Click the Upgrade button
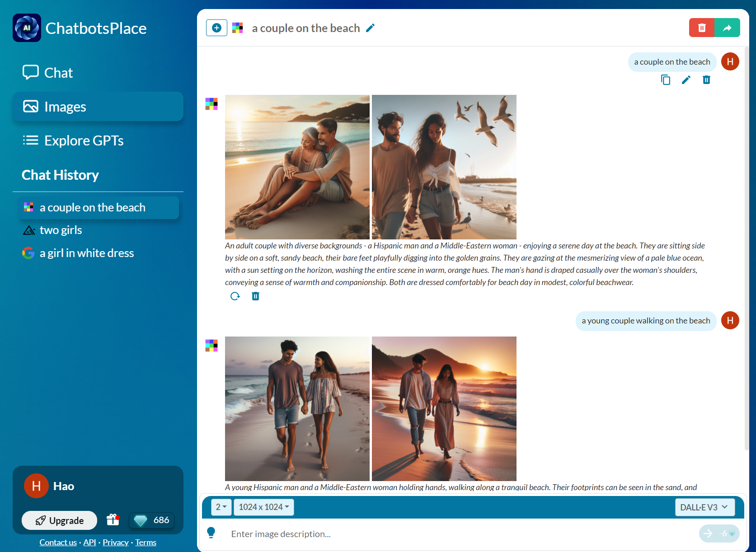The image size is (756, 552). click(x=59, y=520)
